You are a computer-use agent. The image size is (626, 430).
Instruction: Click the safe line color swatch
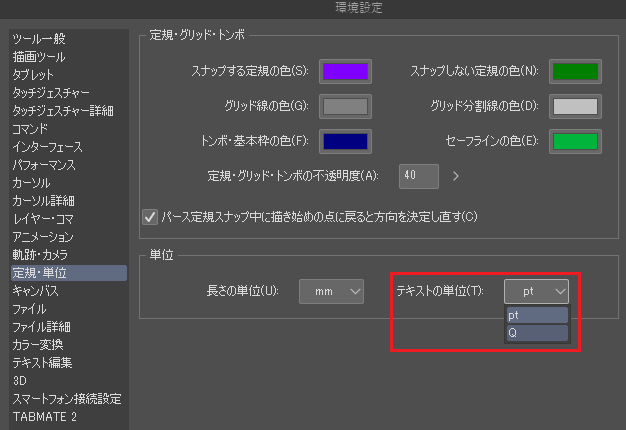[x=575, y=141]
